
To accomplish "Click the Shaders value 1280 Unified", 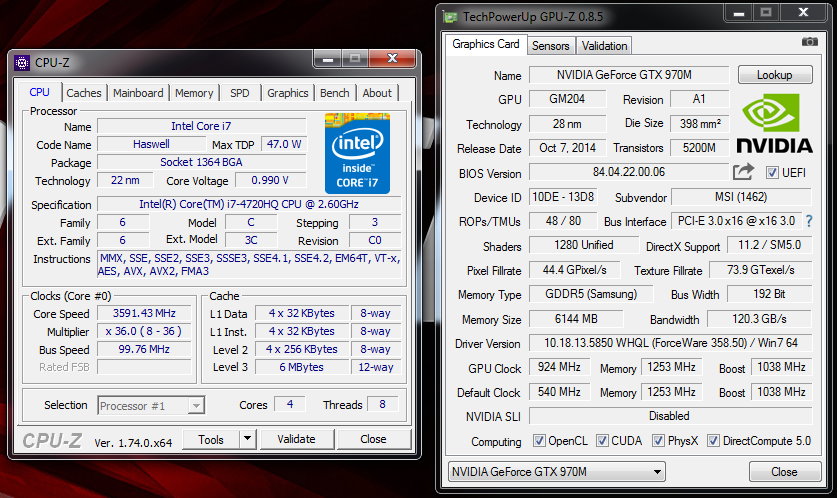I will click(583, 245).
